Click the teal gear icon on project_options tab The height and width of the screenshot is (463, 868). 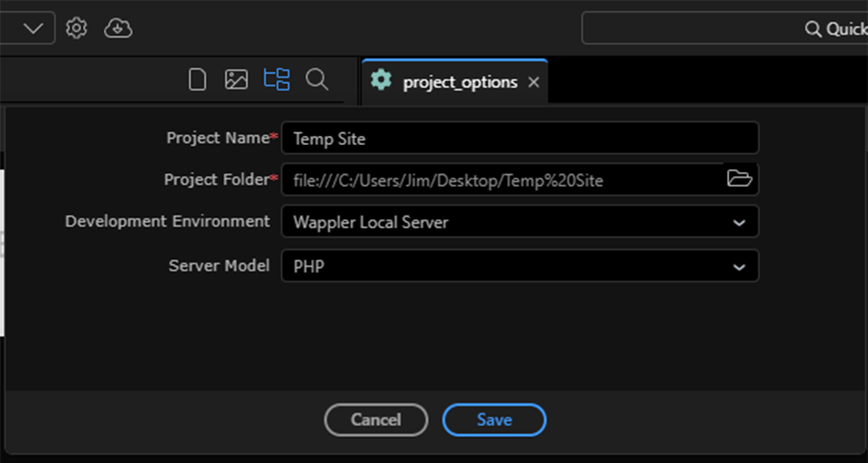pos(381,79)
